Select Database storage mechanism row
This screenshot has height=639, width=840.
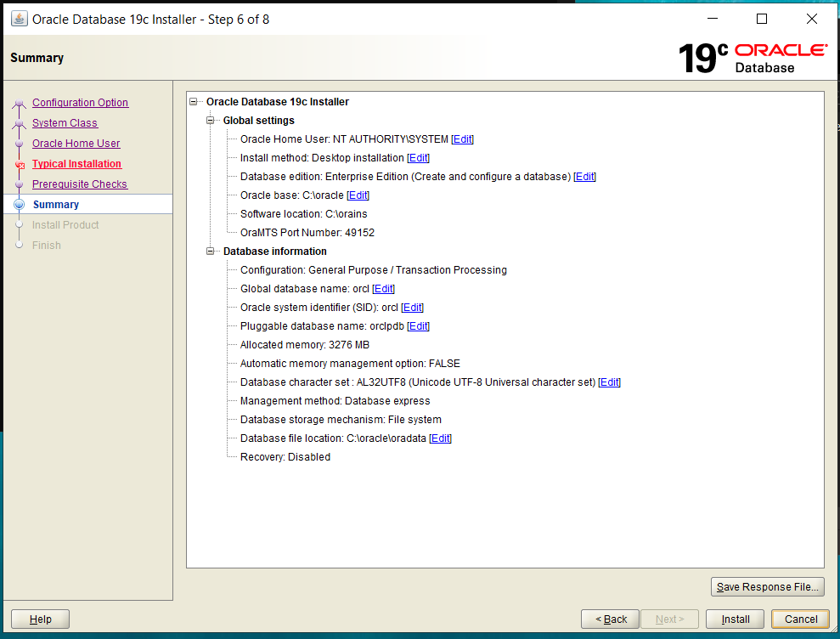341,420
